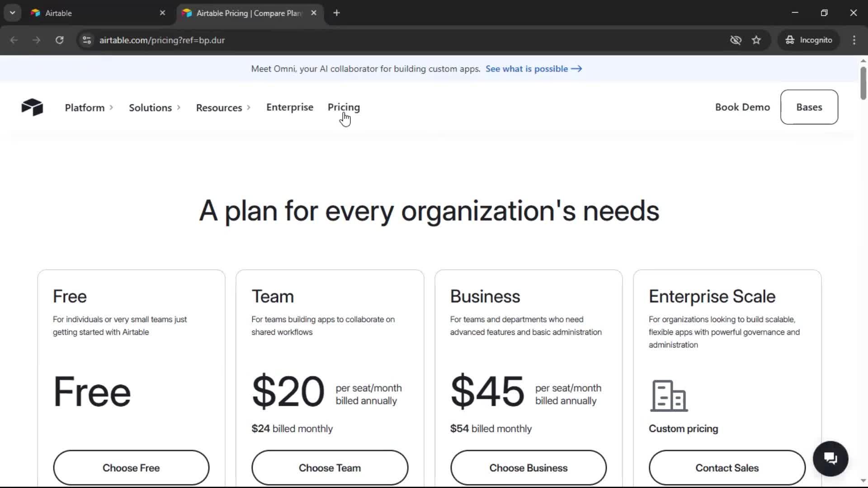Expand the Solutions menu

(155, 108)
